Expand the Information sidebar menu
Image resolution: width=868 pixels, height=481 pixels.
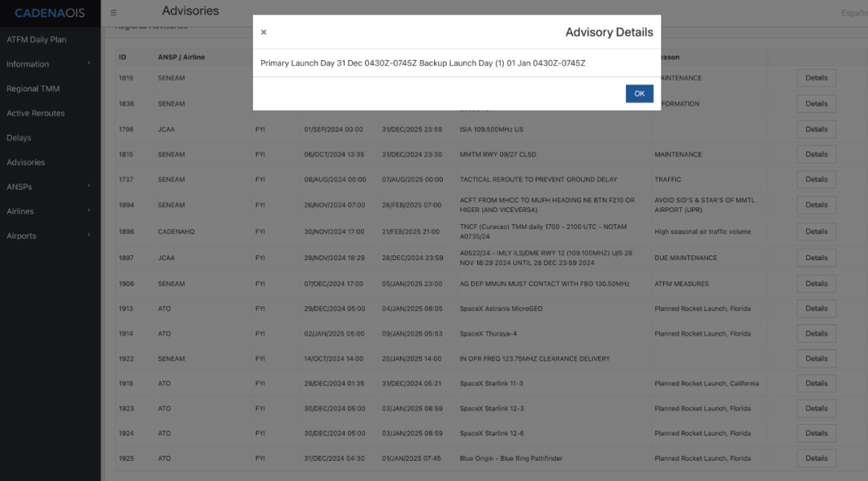[x=50, y=64]
